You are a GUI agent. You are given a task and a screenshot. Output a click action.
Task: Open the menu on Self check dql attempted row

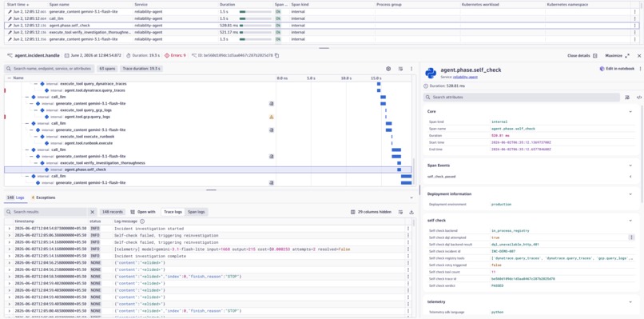pyautogui.click(x=631, y=237)
